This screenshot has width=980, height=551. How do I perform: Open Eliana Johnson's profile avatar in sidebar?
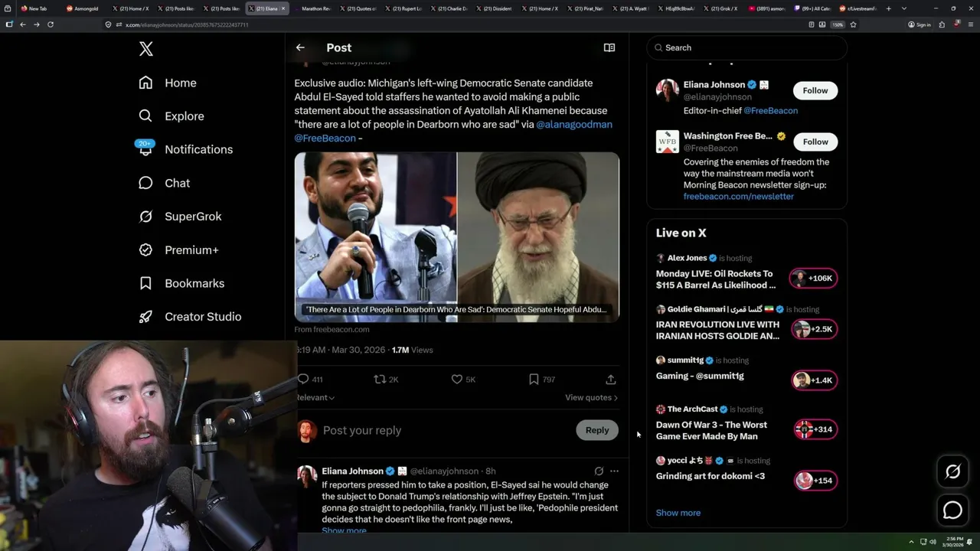pyautogui.click(x=668, y=90)
